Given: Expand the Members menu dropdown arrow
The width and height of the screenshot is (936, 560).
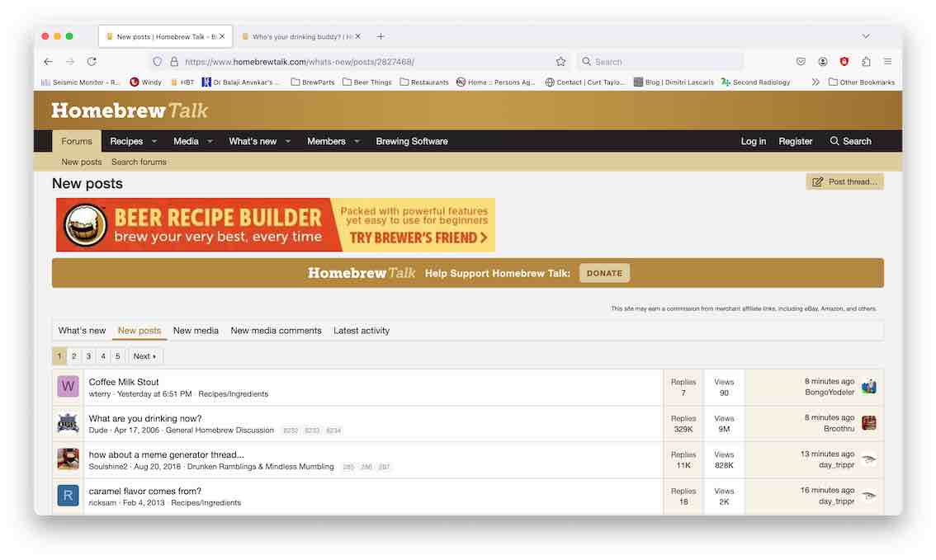Looking at the screenshot, I should [357, 141].
